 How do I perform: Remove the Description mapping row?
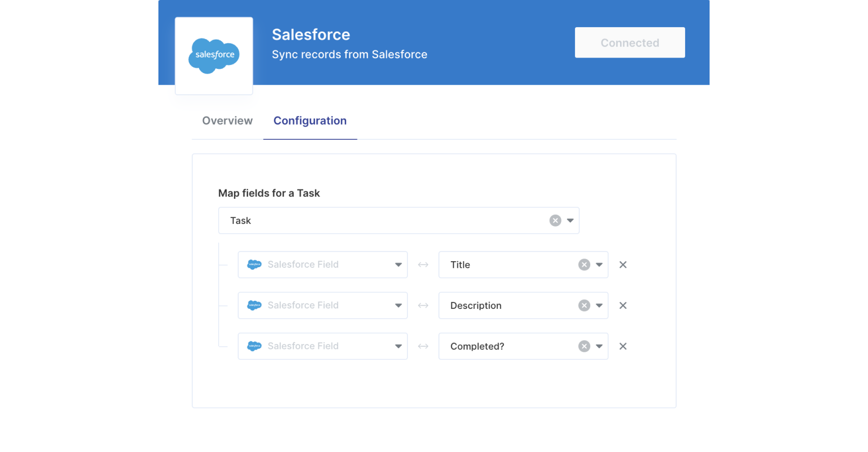coord(623,306)
